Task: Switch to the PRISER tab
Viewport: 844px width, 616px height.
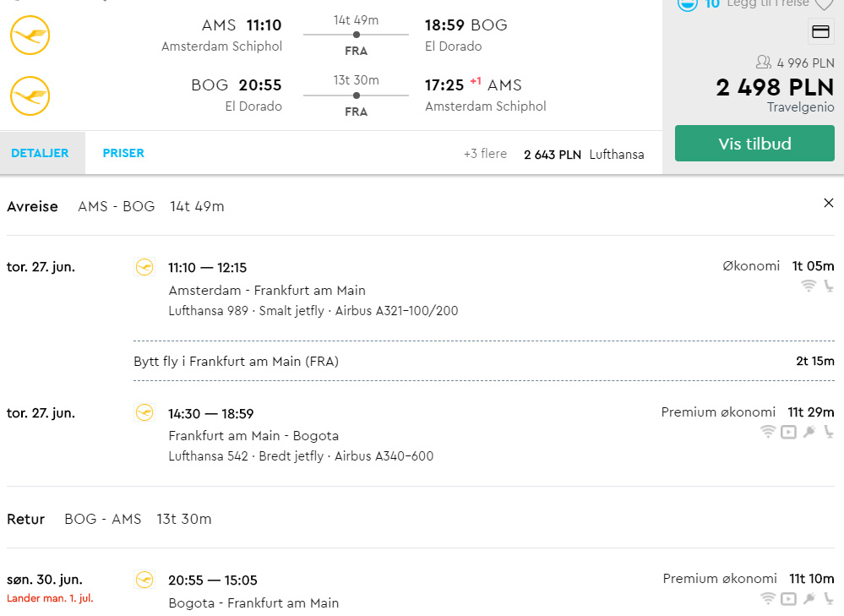Action: tap(123, 153)
